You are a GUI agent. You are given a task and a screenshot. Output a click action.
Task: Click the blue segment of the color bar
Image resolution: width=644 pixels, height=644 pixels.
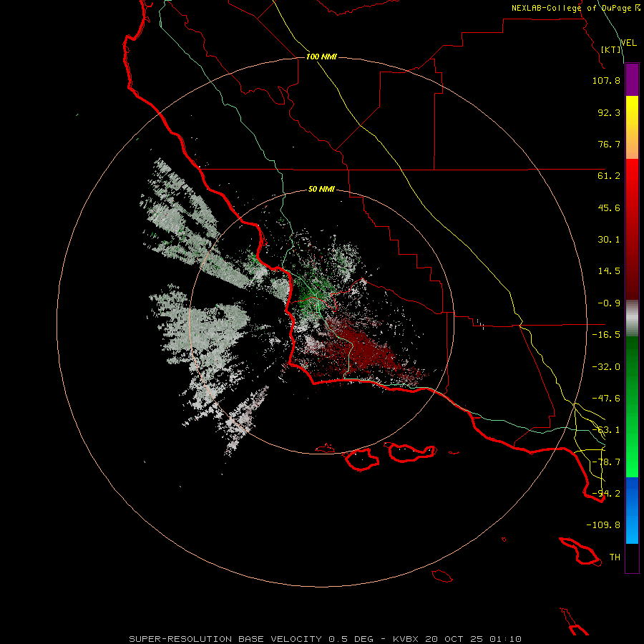pyautogui.click(x=632, y=510)
